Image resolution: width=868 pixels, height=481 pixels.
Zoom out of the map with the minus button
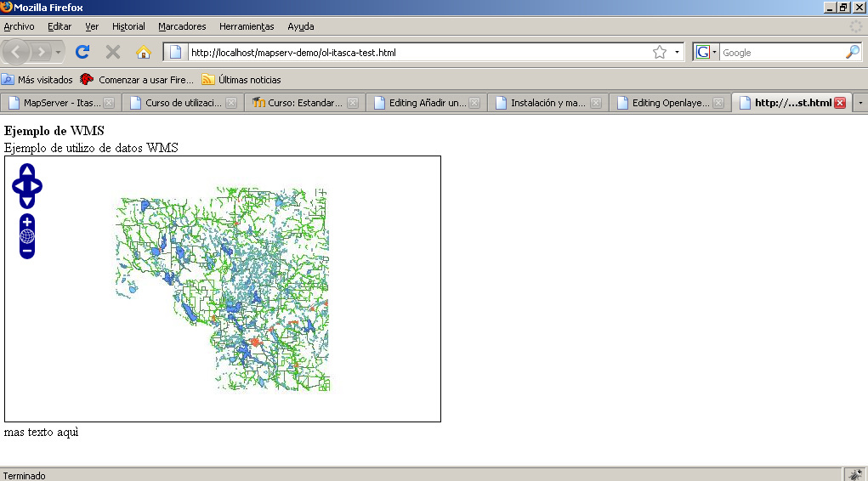[x=27, y=252]
